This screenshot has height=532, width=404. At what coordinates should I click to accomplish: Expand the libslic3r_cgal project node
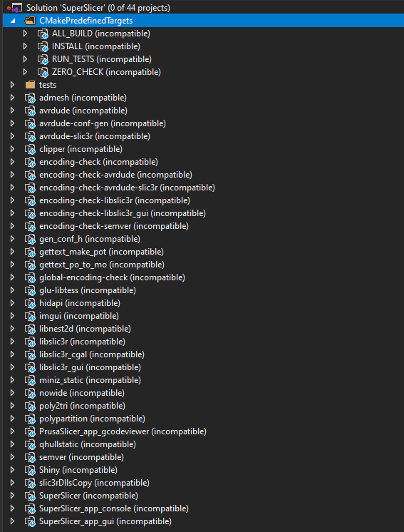[x=12, y=354]
